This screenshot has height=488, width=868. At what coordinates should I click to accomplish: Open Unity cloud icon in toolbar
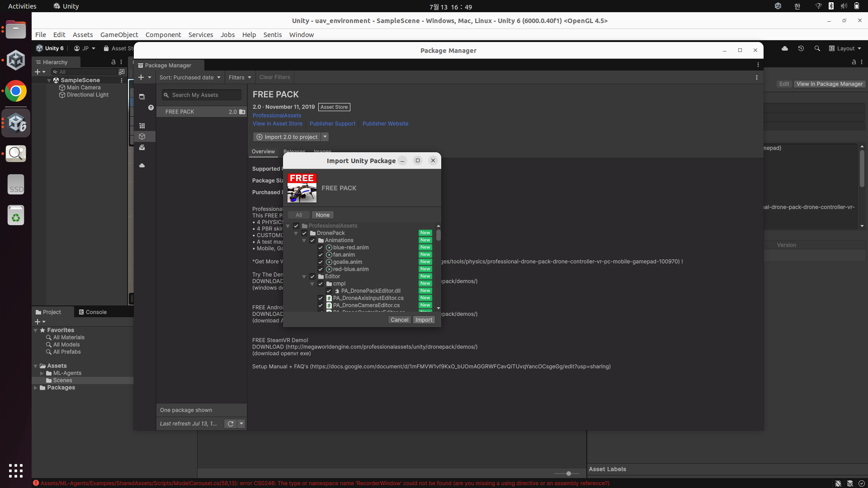tap(785, 48)
